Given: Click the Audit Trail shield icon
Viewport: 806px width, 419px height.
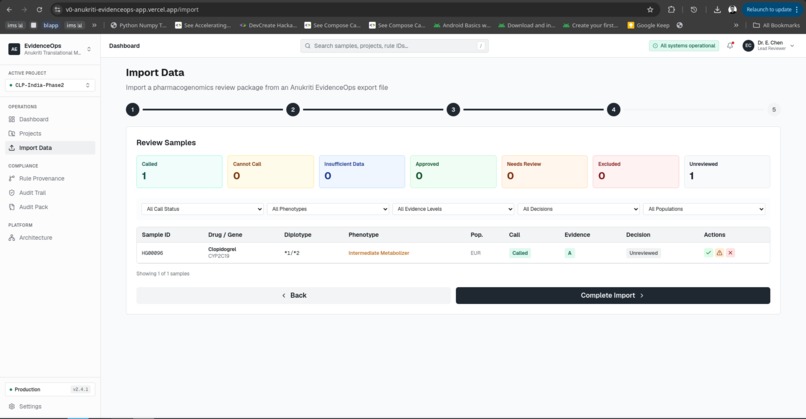Looking at the screenshot, I should [x=12, y=193].
